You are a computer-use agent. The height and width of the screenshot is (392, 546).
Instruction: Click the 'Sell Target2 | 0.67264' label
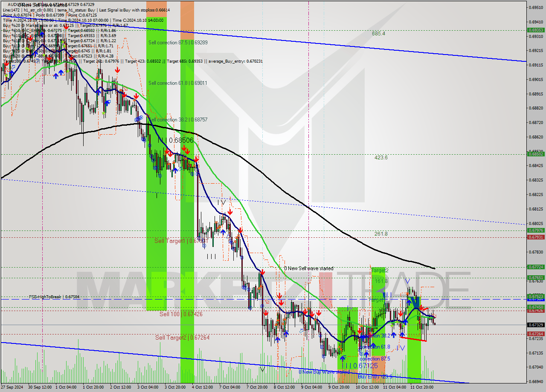(x=182, y=337)
